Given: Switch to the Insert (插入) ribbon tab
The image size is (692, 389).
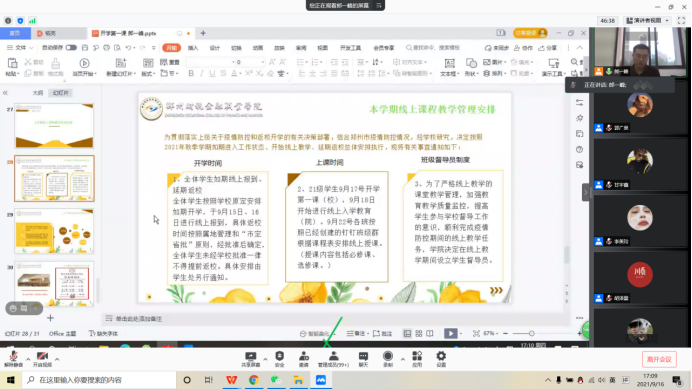Looking at the screenshot, I should click(x=193, y=48).
